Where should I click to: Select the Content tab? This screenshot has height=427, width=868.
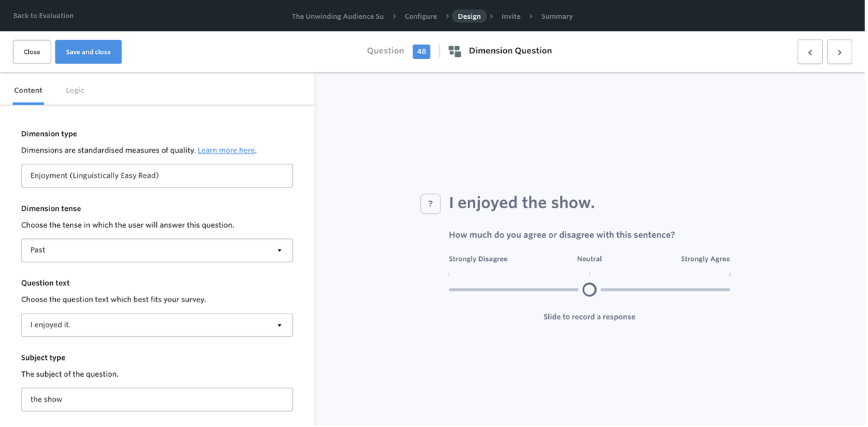pos(28,90)
